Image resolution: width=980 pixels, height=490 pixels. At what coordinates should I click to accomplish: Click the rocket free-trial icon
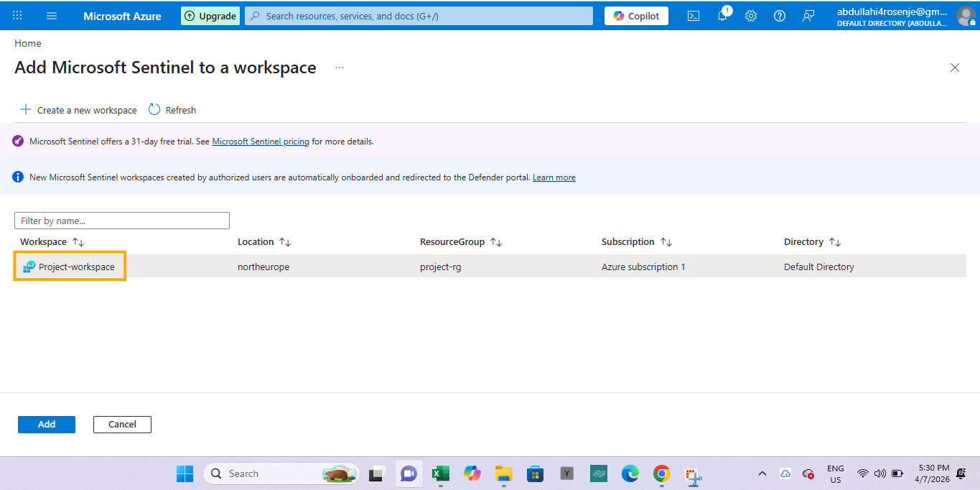click(x=18, y=142)
